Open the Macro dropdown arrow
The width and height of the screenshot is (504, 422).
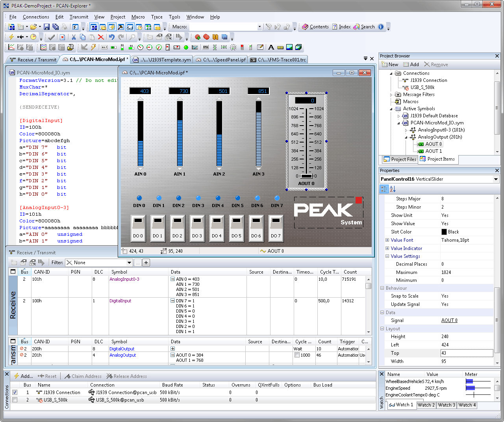pyautogui.click(x=259, y=27)
